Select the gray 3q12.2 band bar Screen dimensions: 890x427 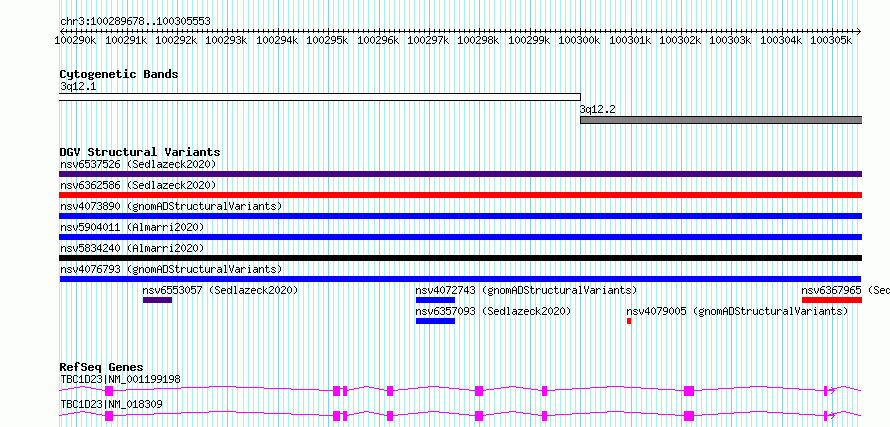721,120
